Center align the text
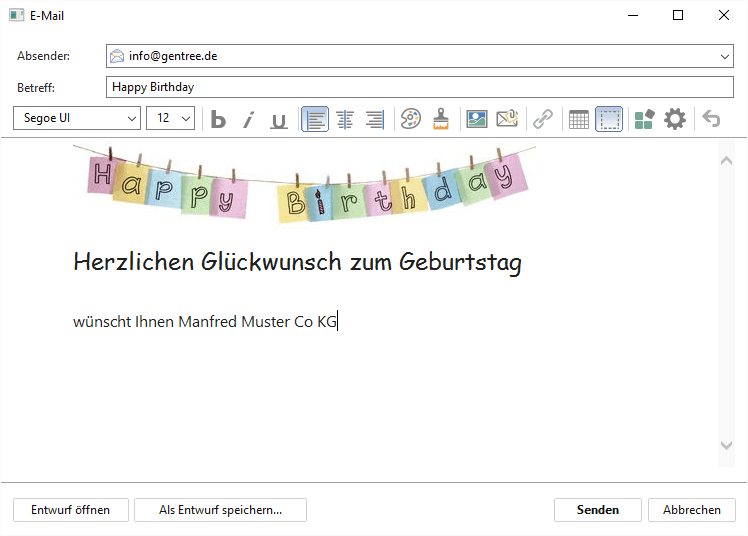Image resolution: width=748 pixels, height=536 pixels. point(345,120)
